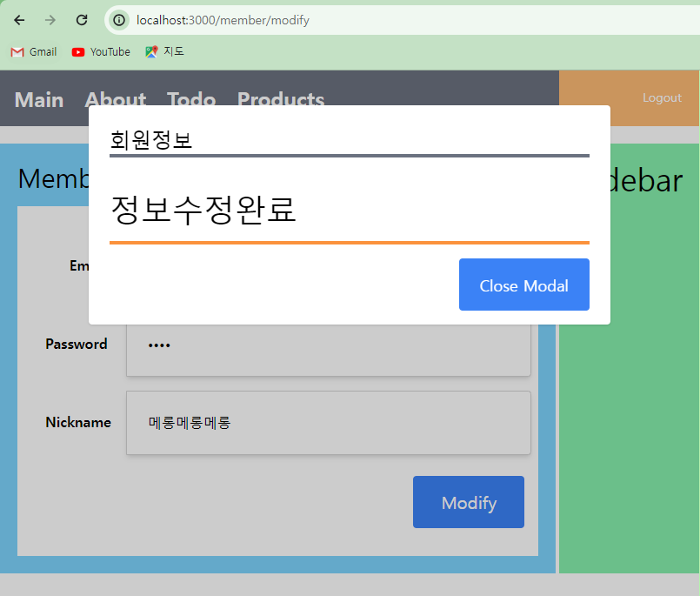
Task: Click the Nickname label
Action: pyautogui.click(x=78, y=422)
